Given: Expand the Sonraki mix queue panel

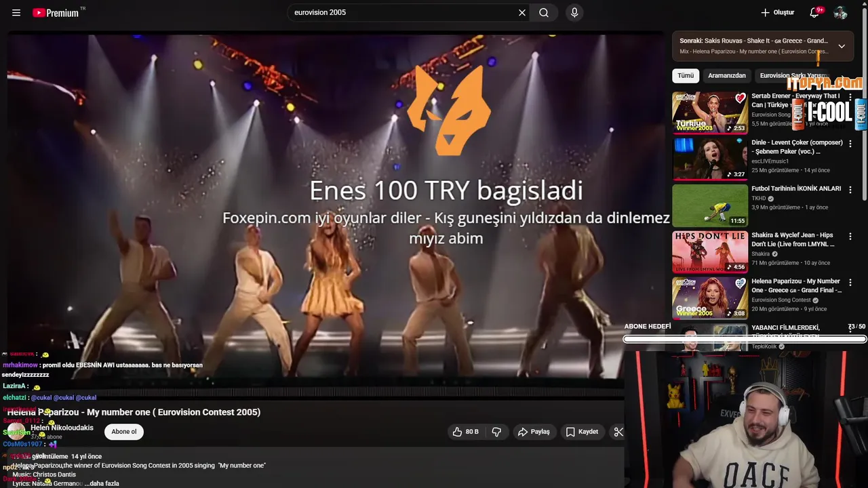Looking at the screenshot, I should click(842, 46).
